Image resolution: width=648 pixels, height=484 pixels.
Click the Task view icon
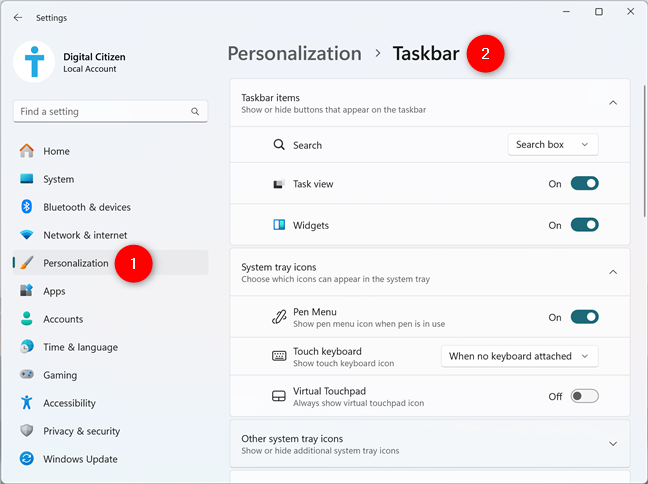click(279, 184)
